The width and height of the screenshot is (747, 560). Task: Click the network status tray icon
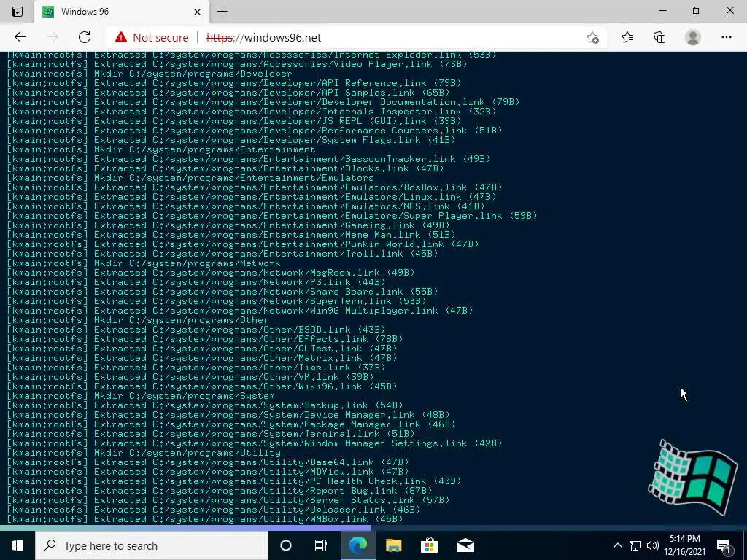tap(635, 545)
